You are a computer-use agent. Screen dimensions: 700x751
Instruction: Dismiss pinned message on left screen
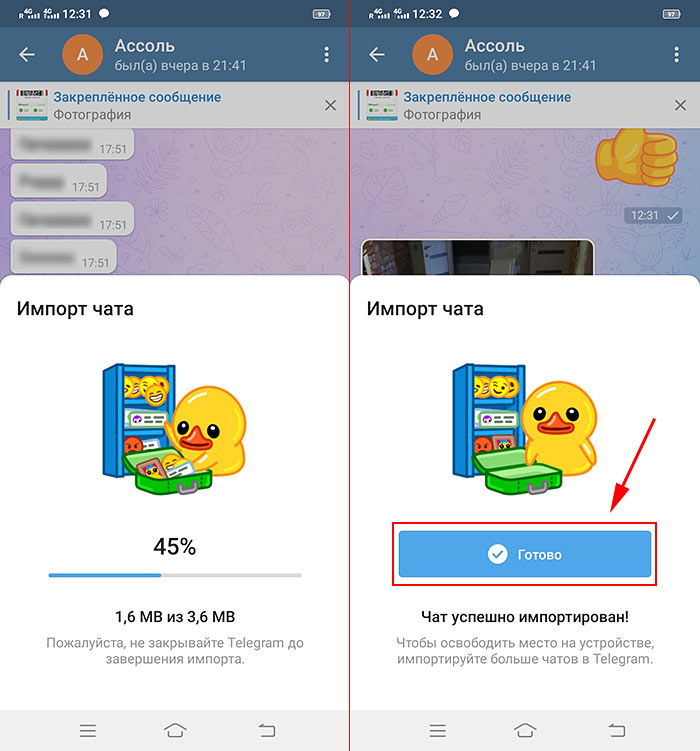(330, 105)
